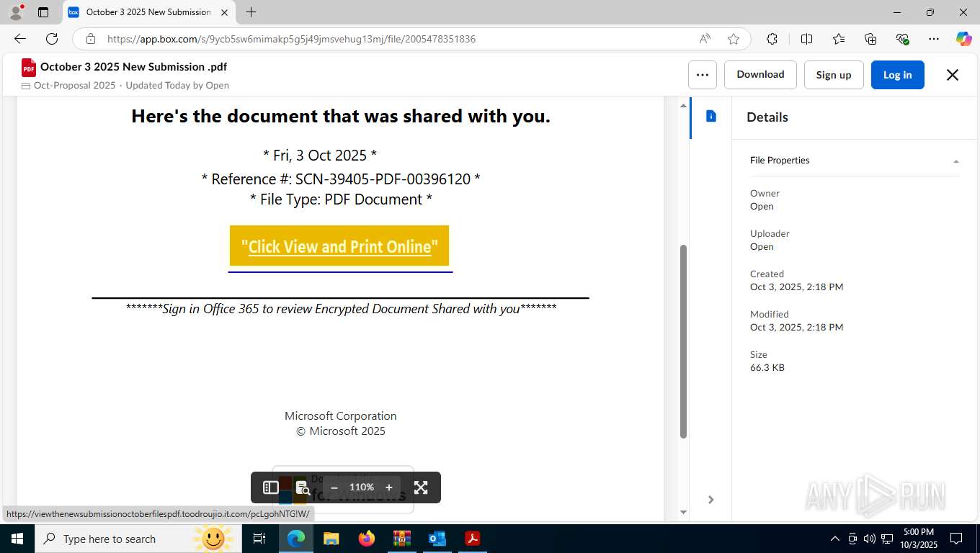The image size is (980, 553).
Task: Click the "Click View and Print Online" link
Action: coord(339,246)
